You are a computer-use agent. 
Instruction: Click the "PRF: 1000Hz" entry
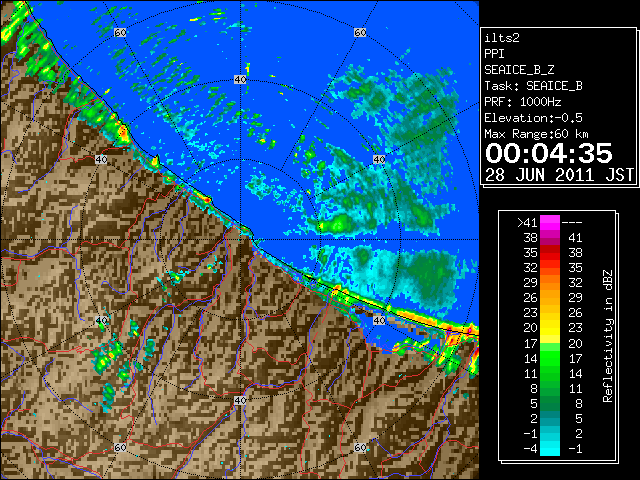523,102
